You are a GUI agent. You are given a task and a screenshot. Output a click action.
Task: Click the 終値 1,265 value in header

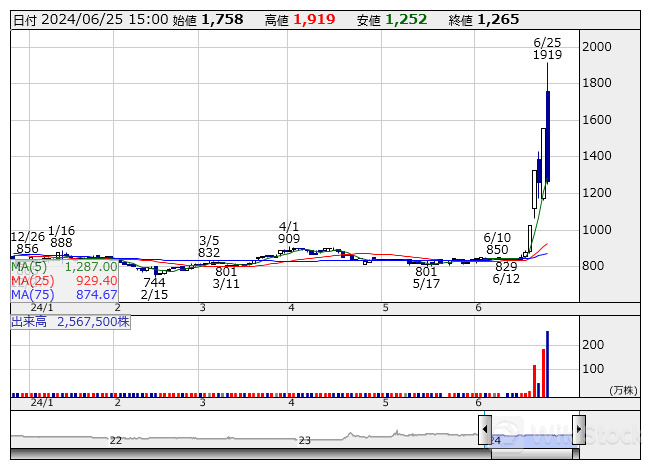click(498, 19)
